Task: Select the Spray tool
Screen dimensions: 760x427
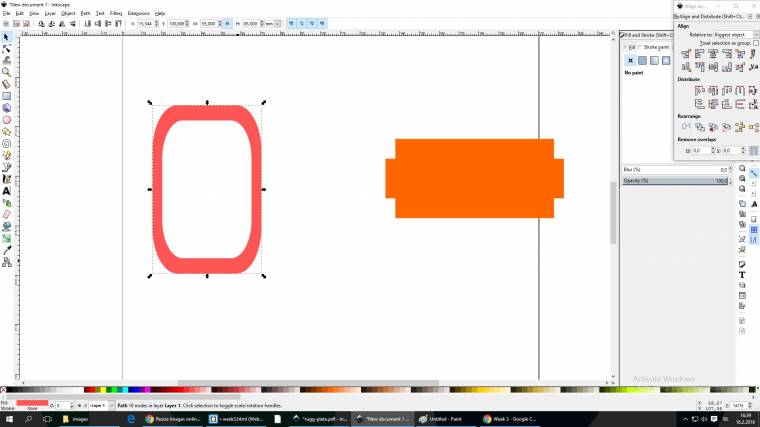Action: pos(6,203)
